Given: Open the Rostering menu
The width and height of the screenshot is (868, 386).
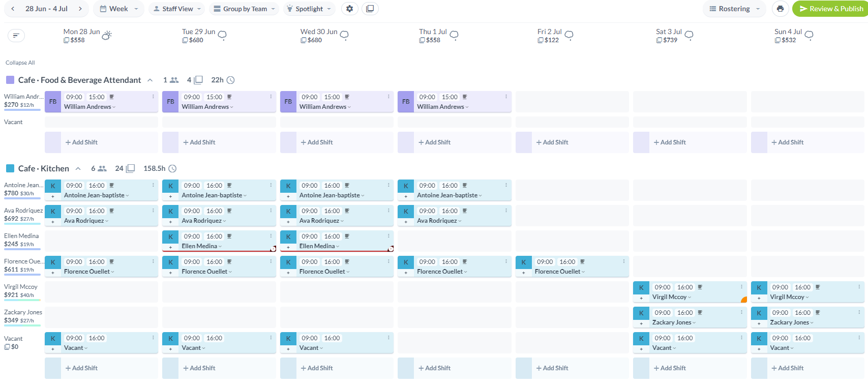Looking at the screenshot, I should (734, 9).
